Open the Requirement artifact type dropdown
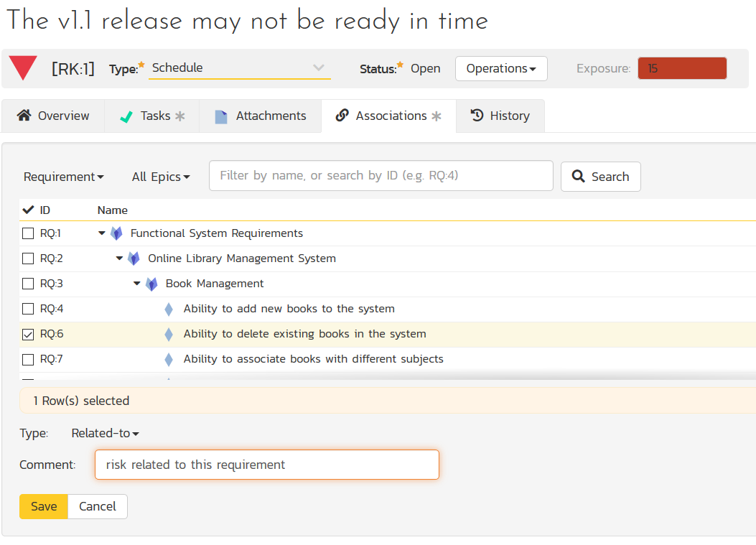The width and height of the screenshot is (756, 545). click(63, 177)
